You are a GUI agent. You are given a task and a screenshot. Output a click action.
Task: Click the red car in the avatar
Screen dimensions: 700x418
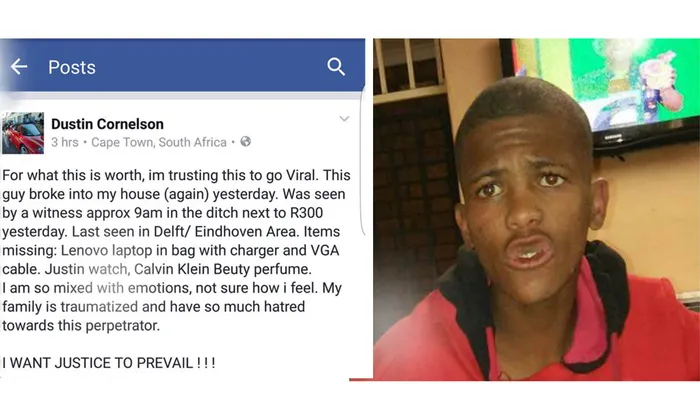click(x=25, y=137)
